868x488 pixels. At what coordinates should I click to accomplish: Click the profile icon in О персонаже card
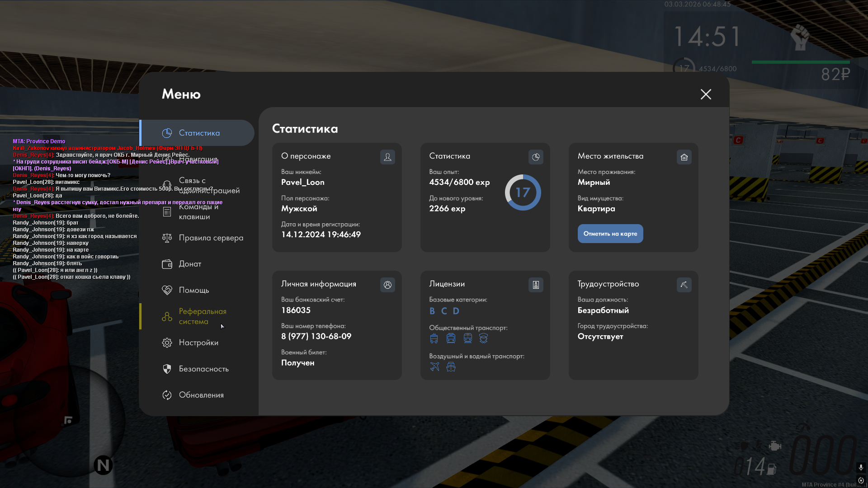point(387,157)
